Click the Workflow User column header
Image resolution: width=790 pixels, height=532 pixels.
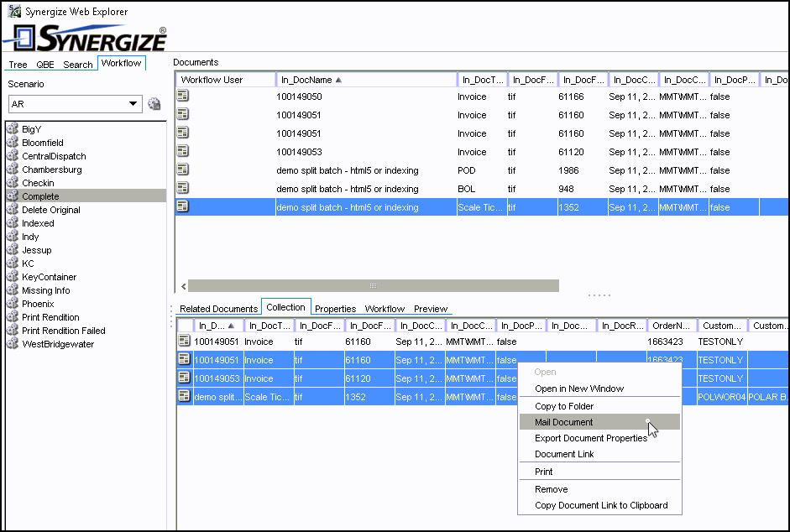click(x=226, y=80)
